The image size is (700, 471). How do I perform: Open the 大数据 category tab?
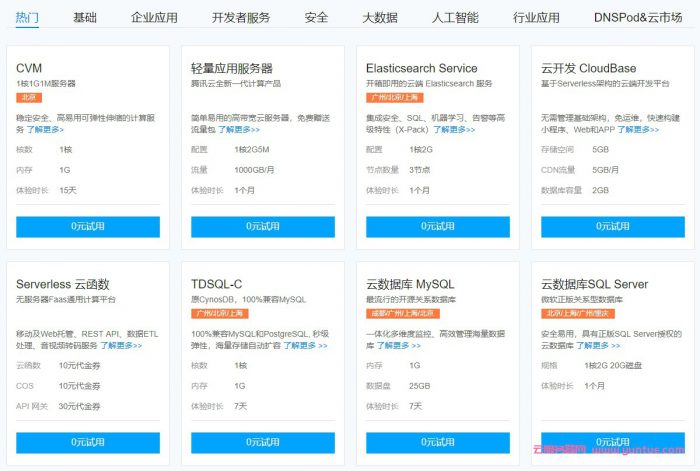[380, 17]
